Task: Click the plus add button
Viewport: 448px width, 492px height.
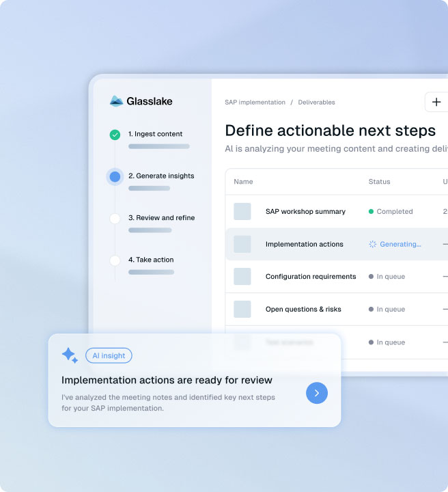Action: pyautogui.click(x=436, y=102)
